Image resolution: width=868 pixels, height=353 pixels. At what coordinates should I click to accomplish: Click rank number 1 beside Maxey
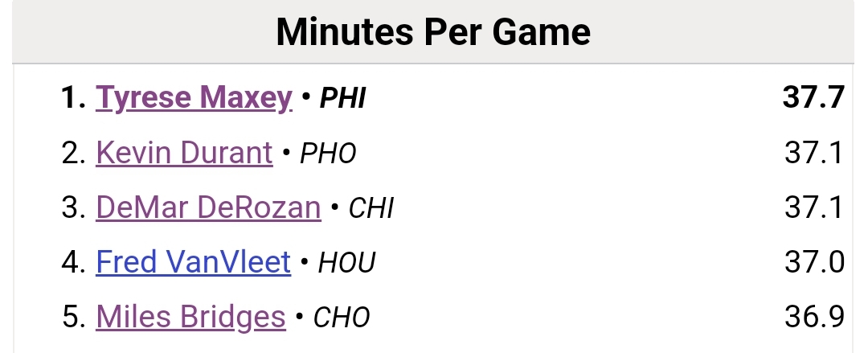(74, 97)
